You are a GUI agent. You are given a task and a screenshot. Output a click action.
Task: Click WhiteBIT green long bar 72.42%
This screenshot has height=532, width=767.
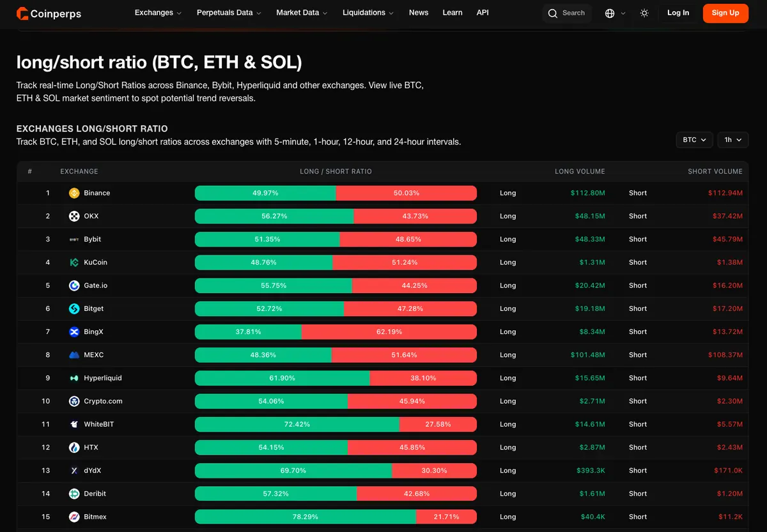(x=297, y=424)
